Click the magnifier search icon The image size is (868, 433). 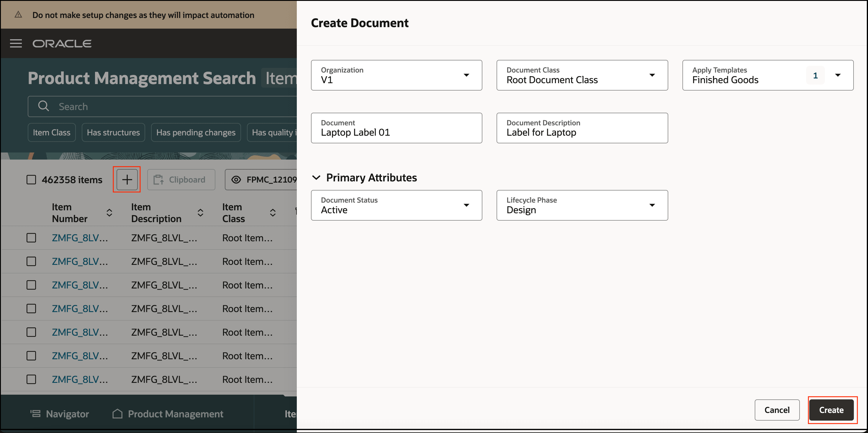[43, 106]
